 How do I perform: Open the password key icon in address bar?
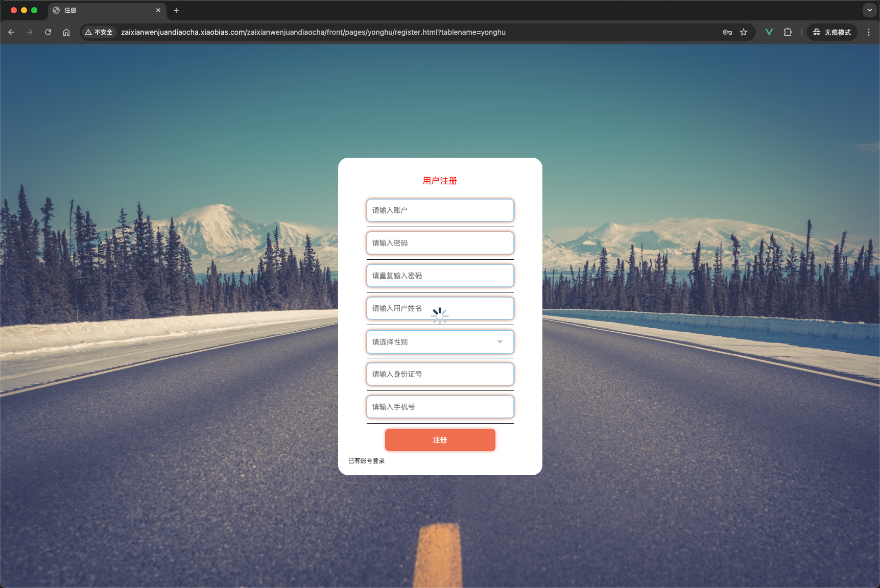727,32
